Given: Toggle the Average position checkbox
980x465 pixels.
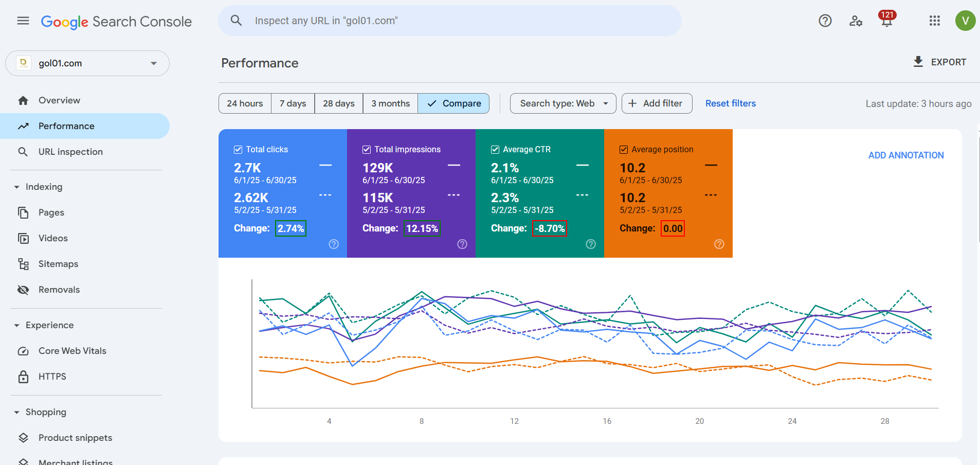Looking at the screenshot, I should click(624, 149).
